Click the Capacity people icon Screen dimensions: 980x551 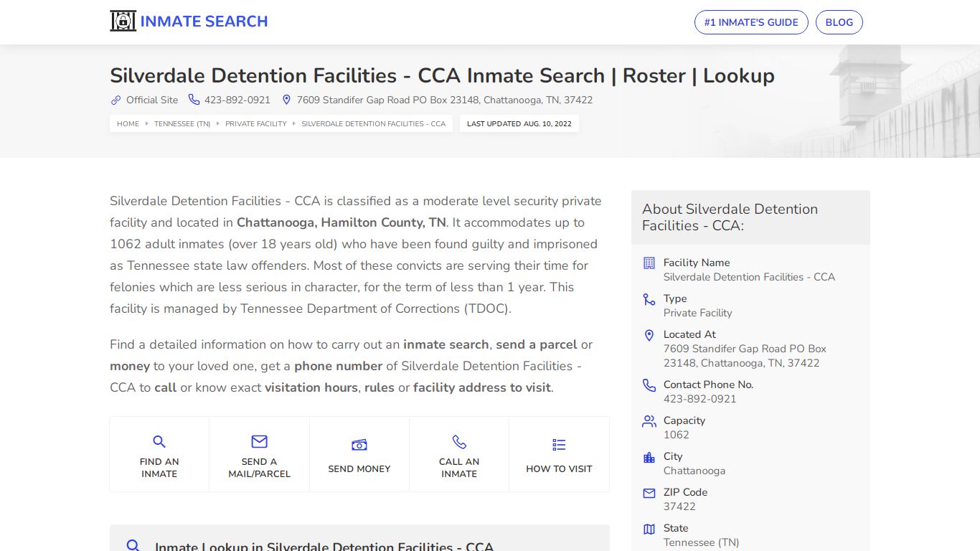649,421
